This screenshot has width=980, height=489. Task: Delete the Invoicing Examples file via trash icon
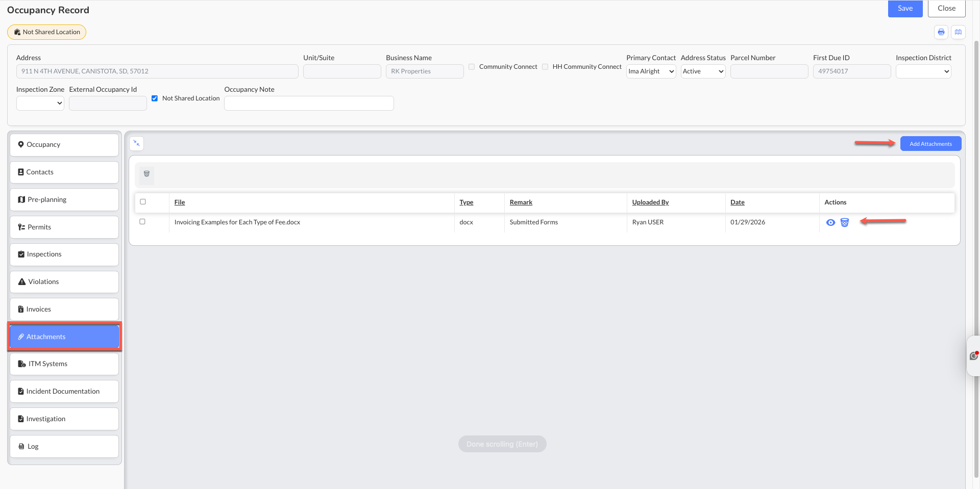pyautogui.click(x=845, y=222)
